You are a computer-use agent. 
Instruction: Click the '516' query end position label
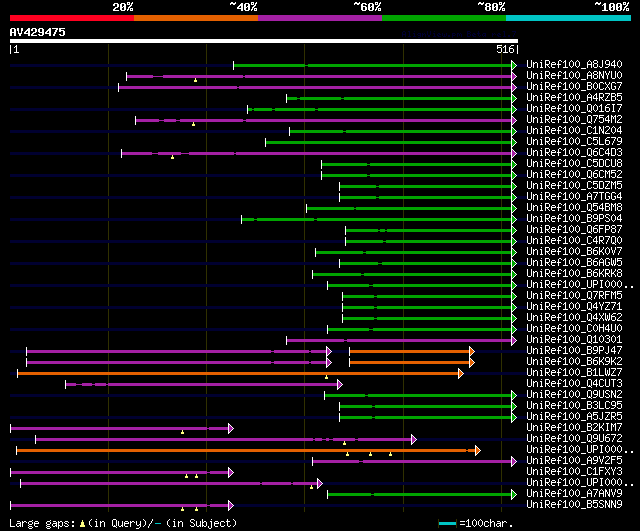[x=505, y=49]
